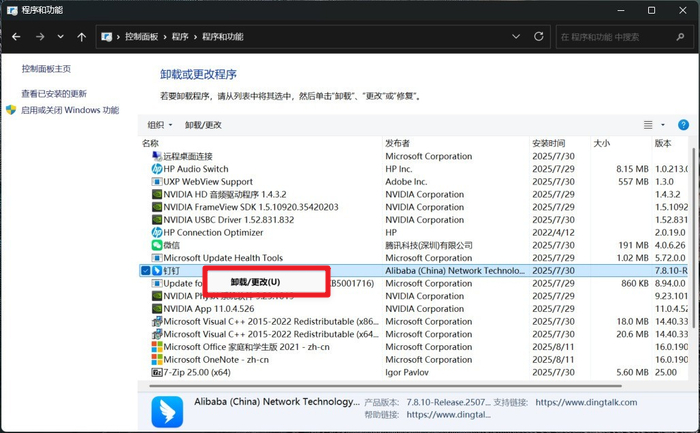Image resolution: width=700 pixels, height=433 pixels.
Task: Click Visual C++ 2015-2022 (x86) icon
Action: [157, 321]
